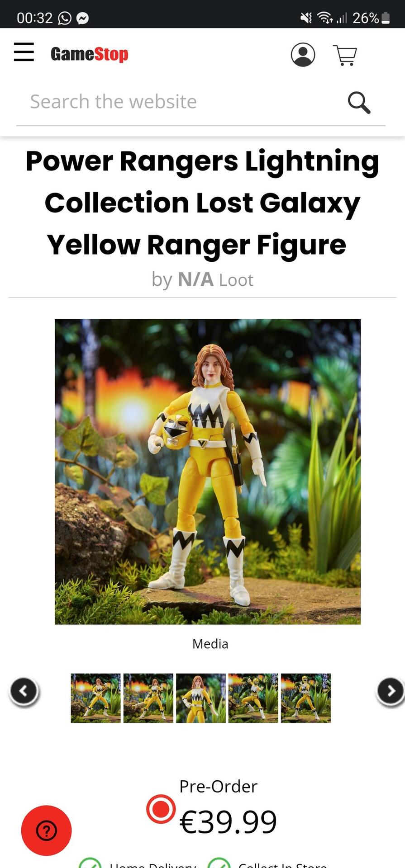
Task: Go to GameStop home via logo
Action: [90, 54]
